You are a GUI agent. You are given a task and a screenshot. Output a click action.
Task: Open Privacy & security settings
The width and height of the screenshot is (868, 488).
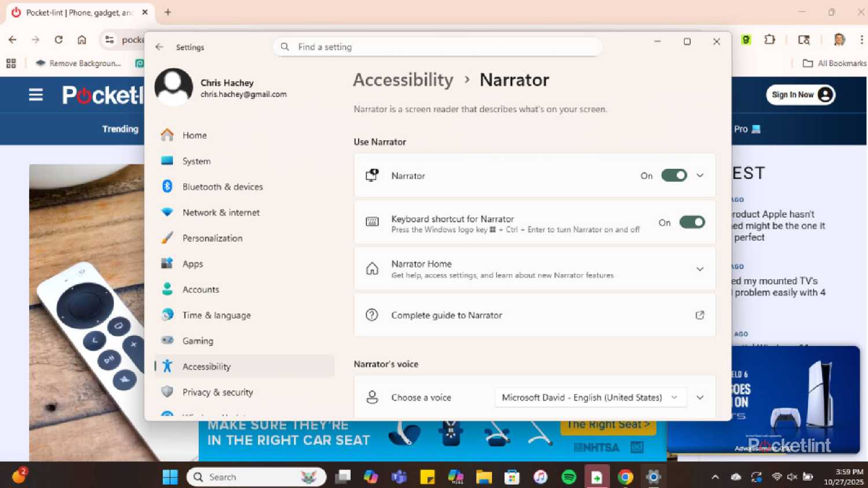217,392
